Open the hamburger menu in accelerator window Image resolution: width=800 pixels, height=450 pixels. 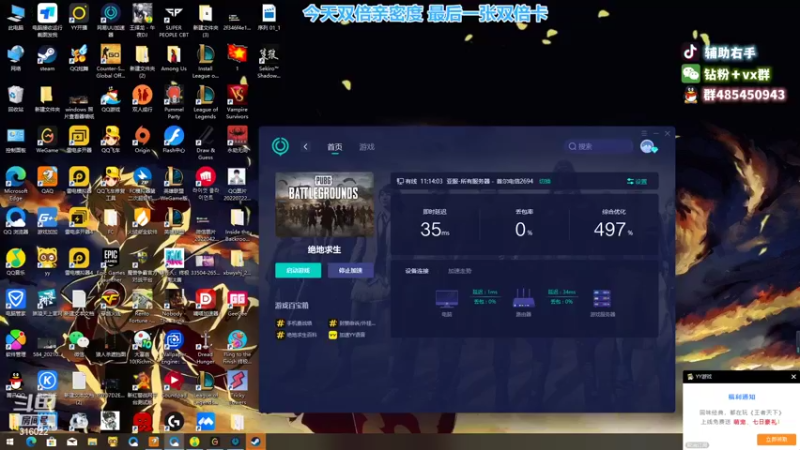tap(644, 133)
